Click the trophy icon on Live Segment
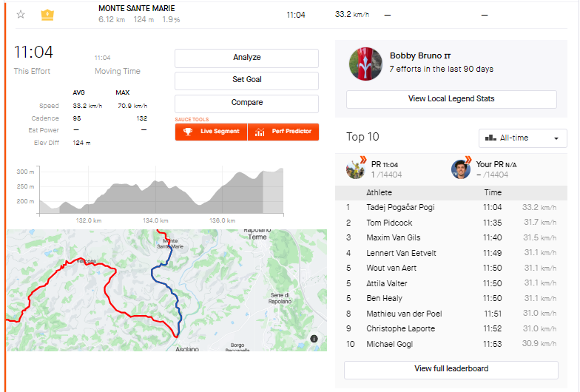Screen dimensions: 580x392 coord(188,132)
